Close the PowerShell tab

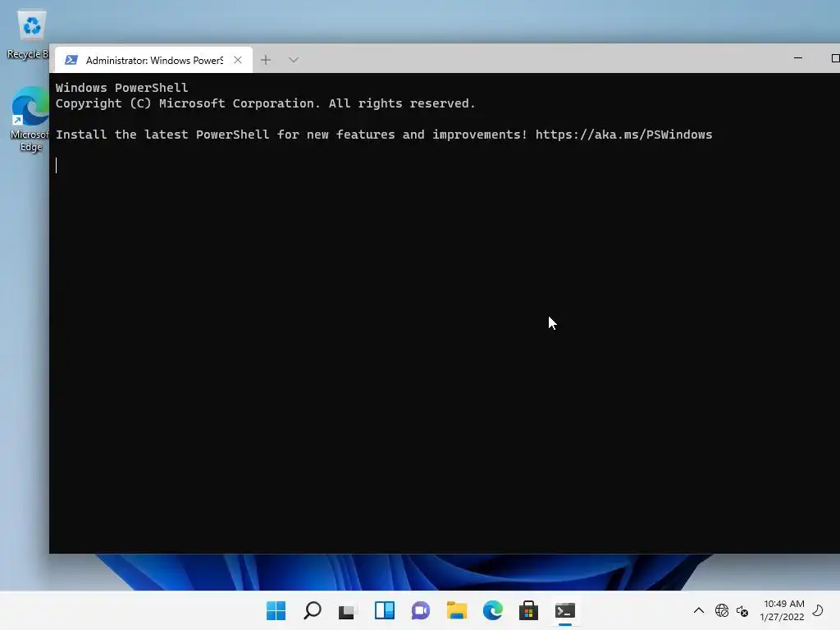click(238, 60)
